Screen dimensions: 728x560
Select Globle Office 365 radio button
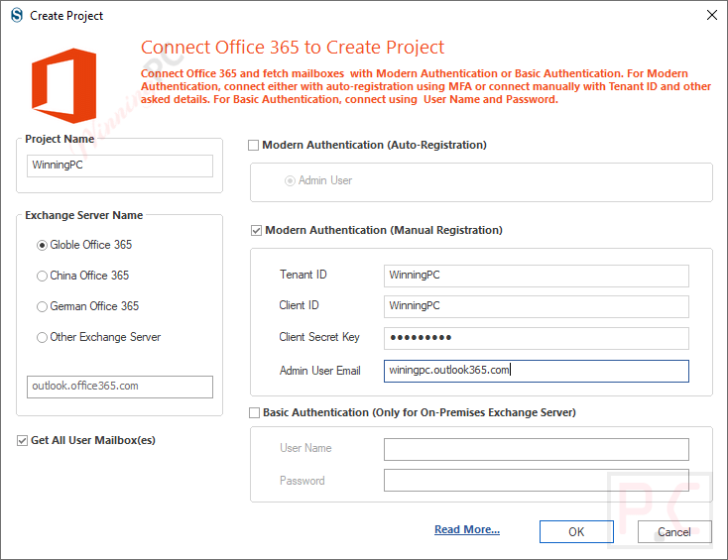[42, 246]
